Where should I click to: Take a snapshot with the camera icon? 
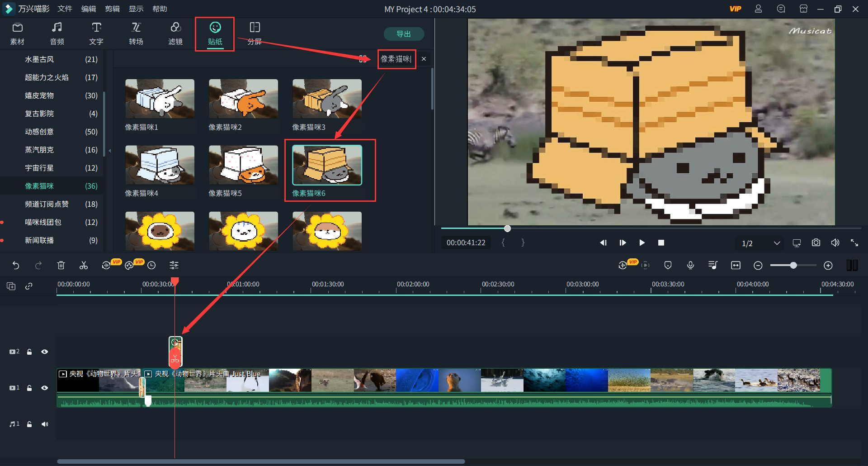816,243
